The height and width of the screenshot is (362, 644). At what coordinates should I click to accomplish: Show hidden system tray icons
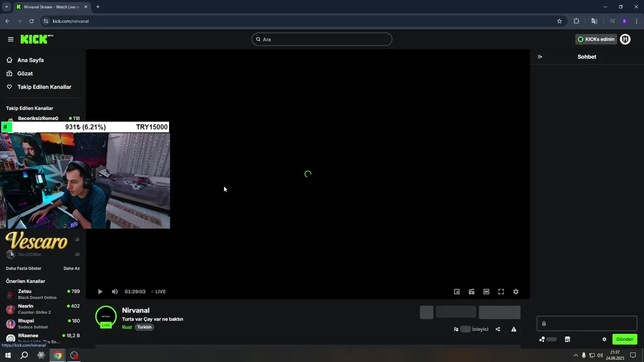576,355
